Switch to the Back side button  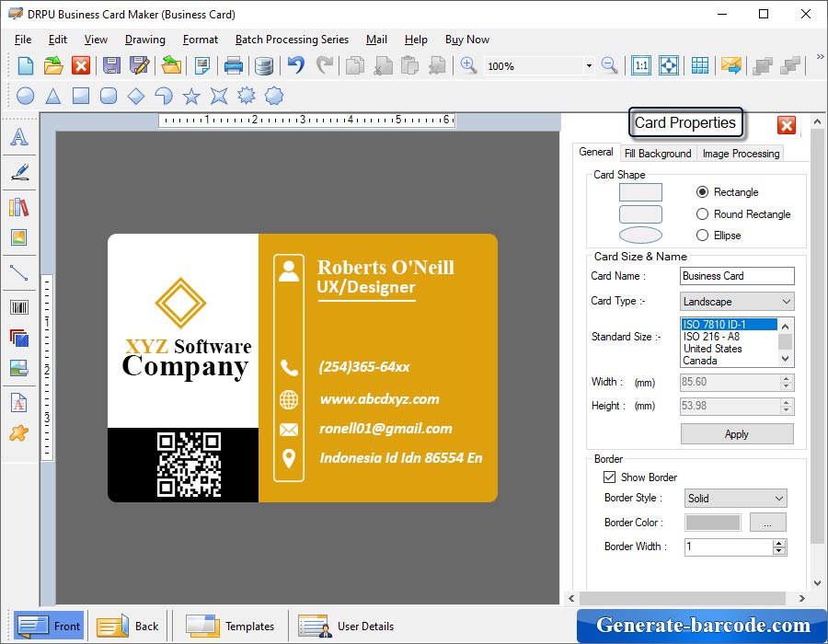[127, 626]
